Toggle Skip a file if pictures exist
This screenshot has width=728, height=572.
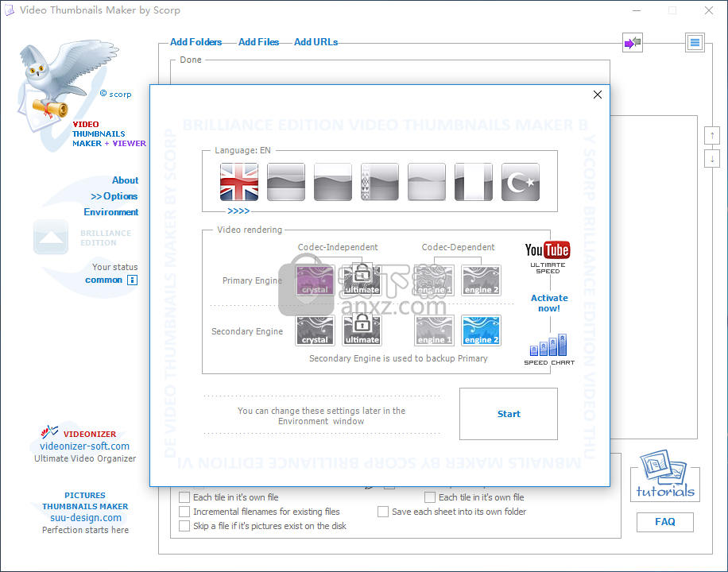click(x=184, y=526)
